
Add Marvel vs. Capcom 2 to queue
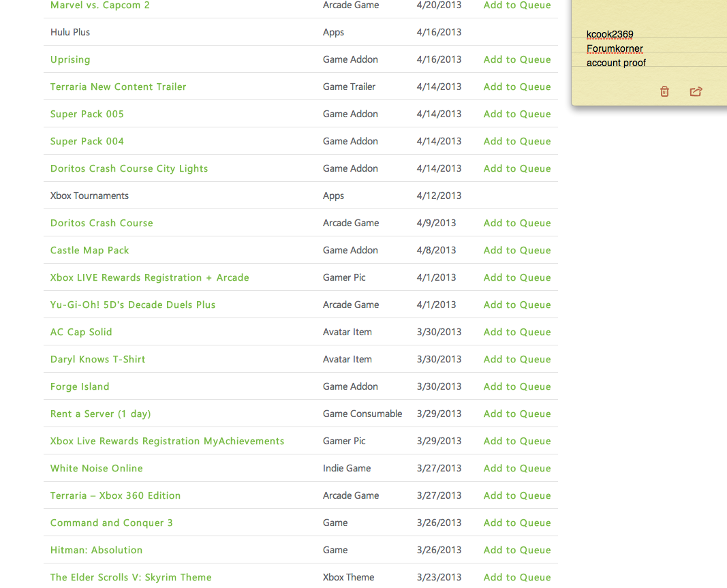(x=517, y=5)
